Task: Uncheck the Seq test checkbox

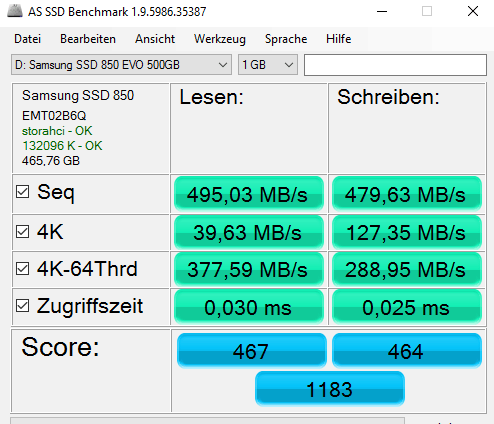Action: click(x=22, y=192)
